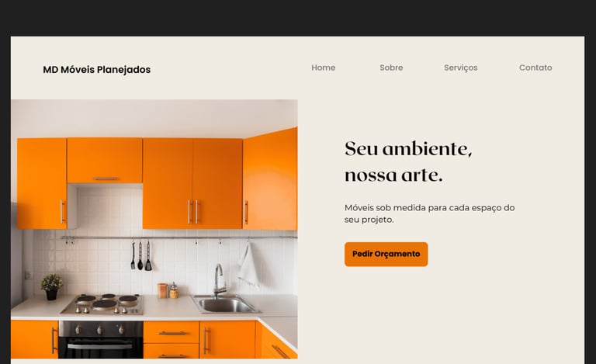Viewport: 596px width, 364px height.
Task: Click the dark header band above page
Action: [298, 18]
